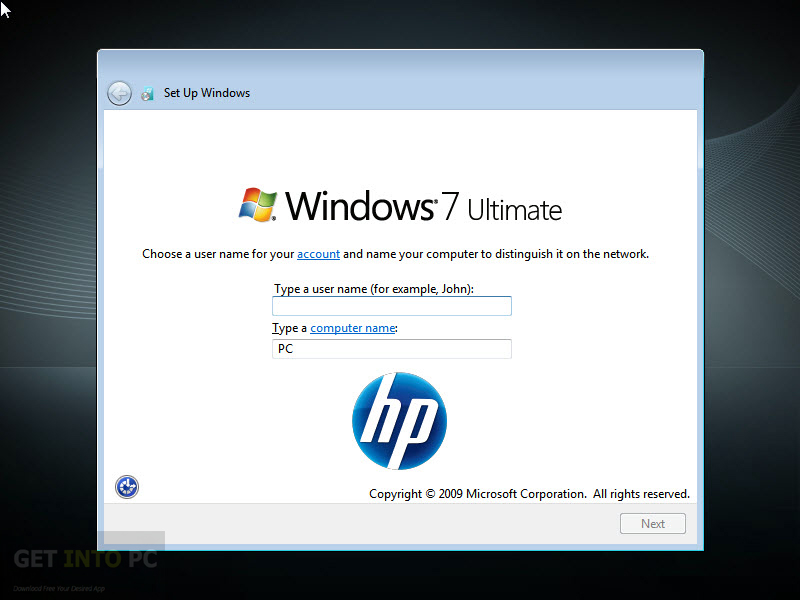Click the Next button
Viewport: 800px width, 600px height.
653,523
